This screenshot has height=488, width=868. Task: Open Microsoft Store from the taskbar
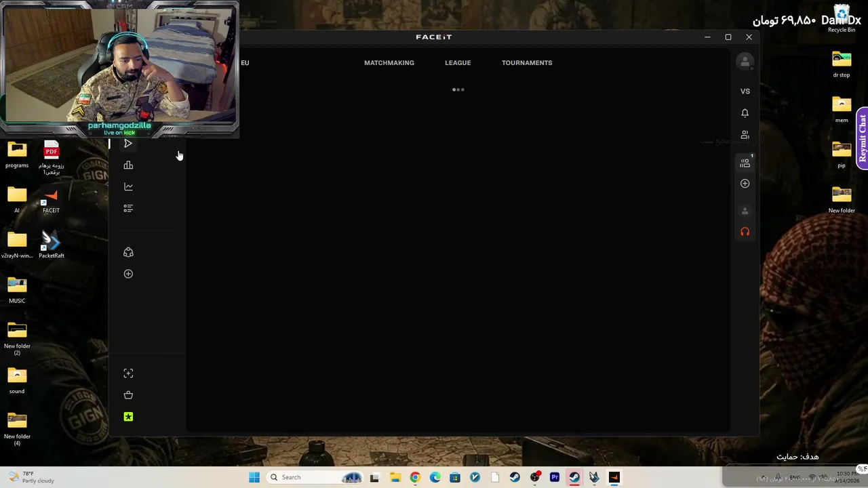(x=455, y=477)
